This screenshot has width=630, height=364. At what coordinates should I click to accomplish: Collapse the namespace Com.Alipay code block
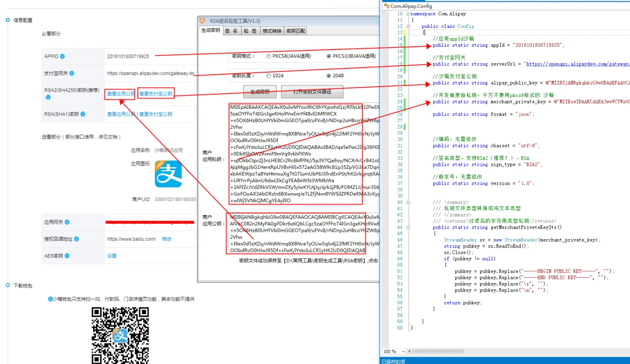[x=408, y=14]
